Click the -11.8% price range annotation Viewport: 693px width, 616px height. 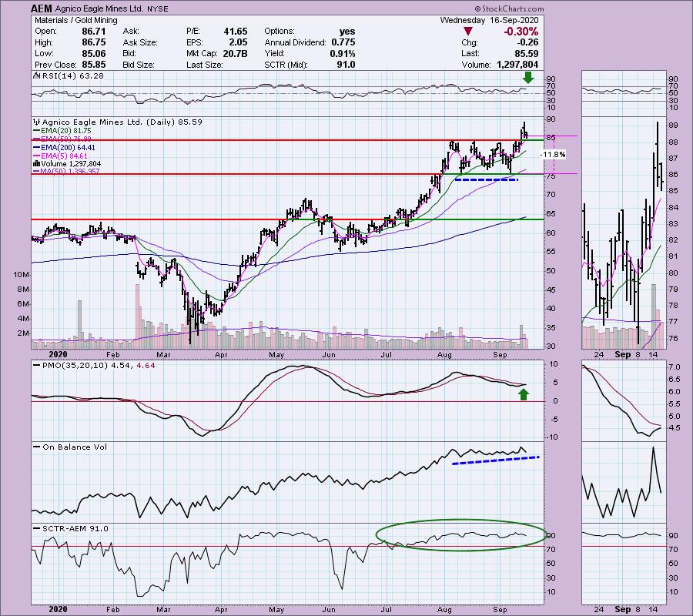click(554, 155)
